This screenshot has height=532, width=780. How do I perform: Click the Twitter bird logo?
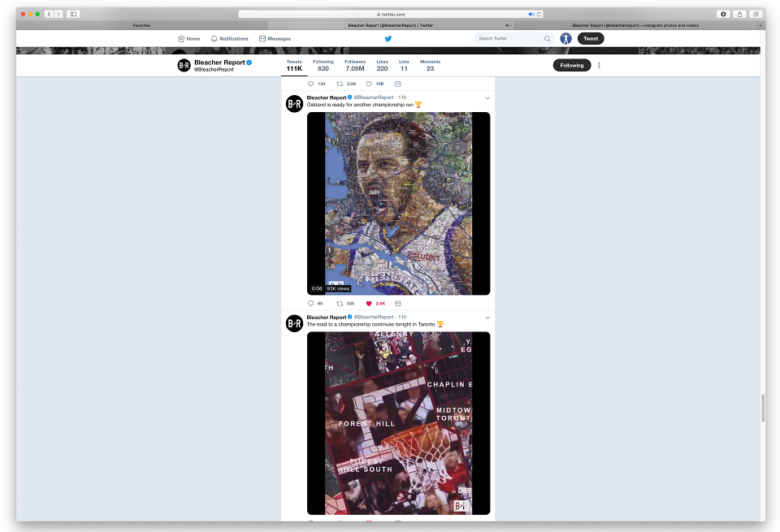[x=388, y=39]
